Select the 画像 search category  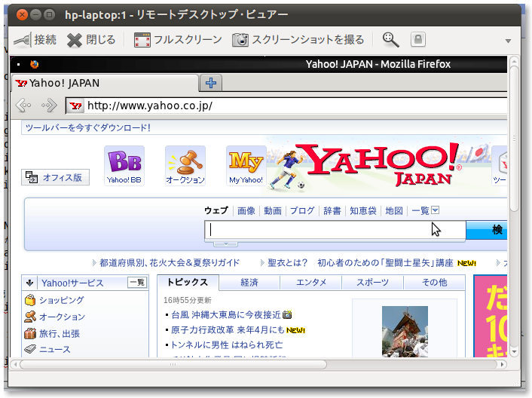(246, 211)
